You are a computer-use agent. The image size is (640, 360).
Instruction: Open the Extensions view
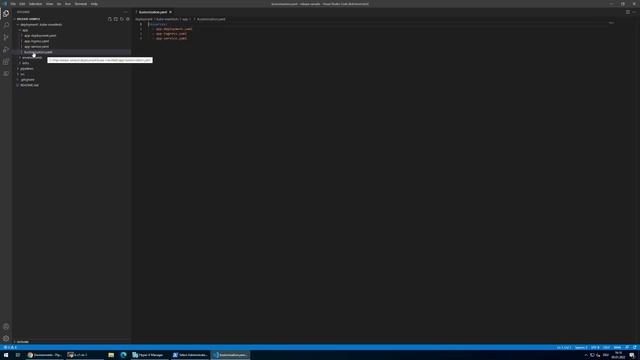tap(6, 62)
